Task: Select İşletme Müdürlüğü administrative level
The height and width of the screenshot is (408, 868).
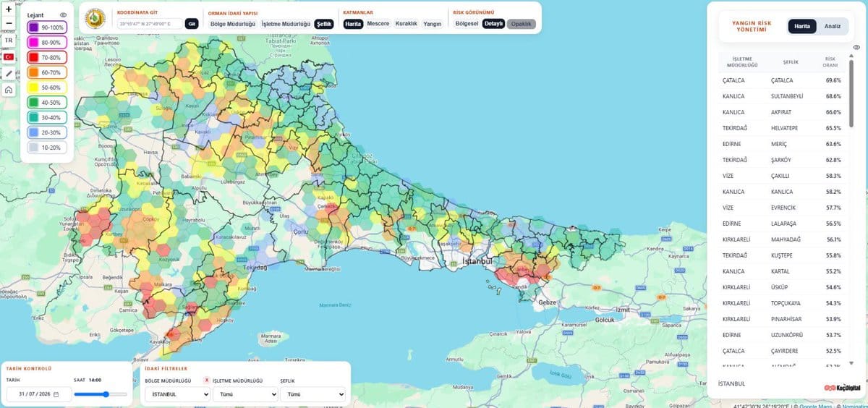Action: click(286, 24)
